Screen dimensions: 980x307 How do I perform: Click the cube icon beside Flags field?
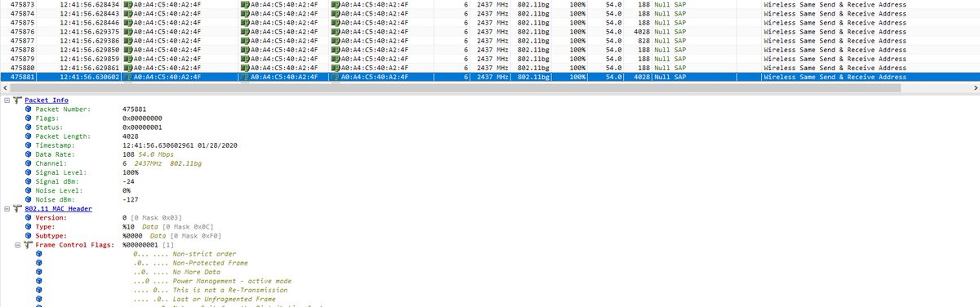29,118
